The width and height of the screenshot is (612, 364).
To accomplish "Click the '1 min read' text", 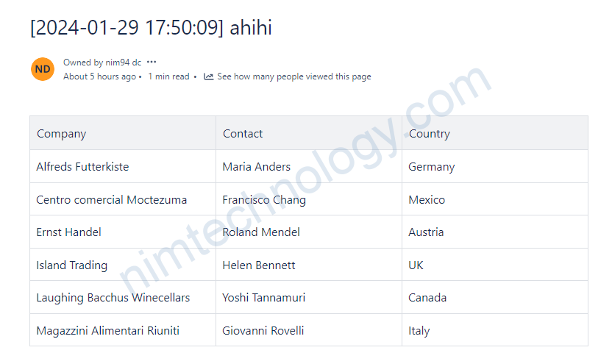I will 168,76.
